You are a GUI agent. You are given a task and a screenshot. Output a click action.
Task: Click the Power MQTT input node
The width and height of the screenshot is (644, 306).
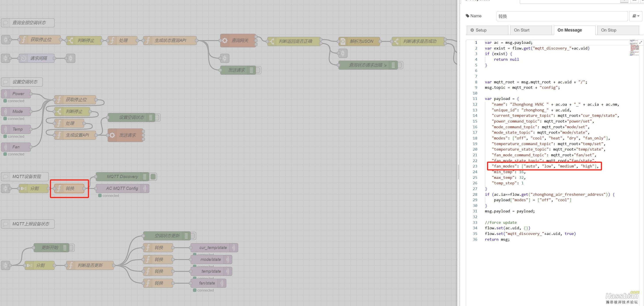pos(16,94)
